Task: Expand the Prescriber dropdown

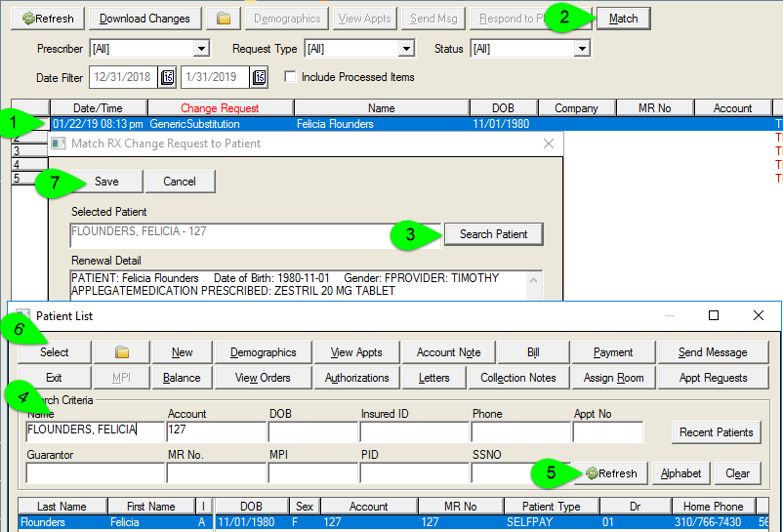Action: click(201, 49)
